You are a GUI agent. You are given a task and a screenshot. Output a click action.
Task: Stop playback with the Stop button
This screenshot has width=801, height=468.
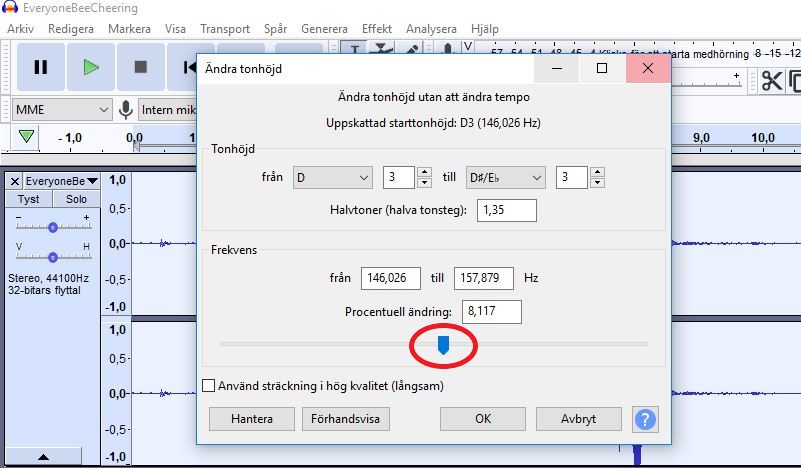[140, 67]
